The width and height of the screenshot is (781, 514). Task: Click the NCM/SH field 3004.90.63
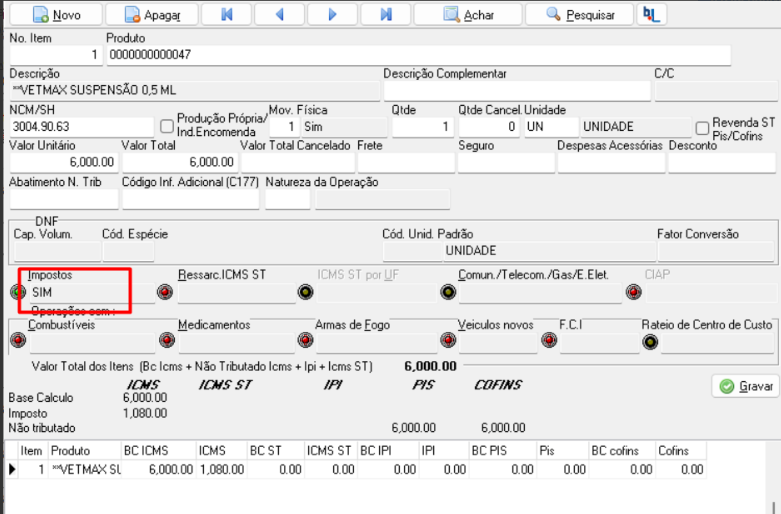pyautogui.click(x=82, y=127)
